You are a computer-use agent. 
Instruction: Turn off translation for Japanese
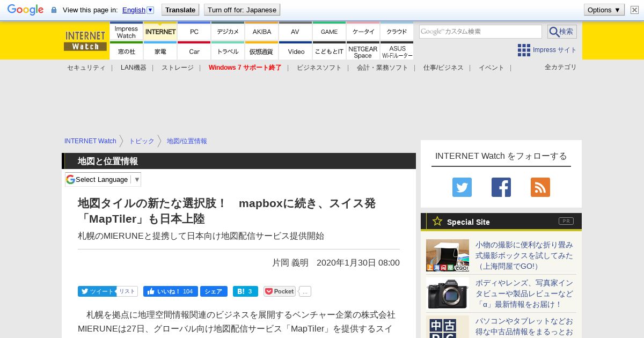(242, 10)
